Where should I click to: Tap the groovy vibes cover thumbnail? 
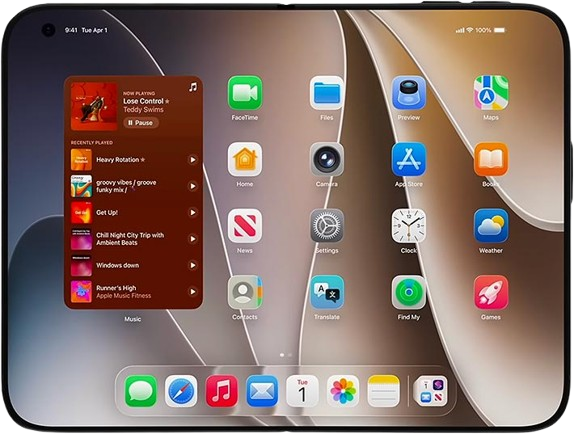point(81,186)
